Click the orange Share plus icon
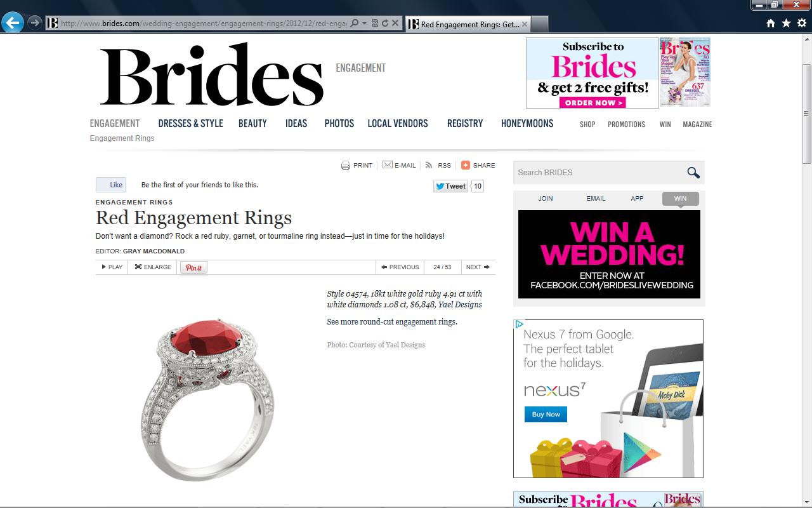The height and width of the screenshot is (508, 812). click(x=466, y=165)
